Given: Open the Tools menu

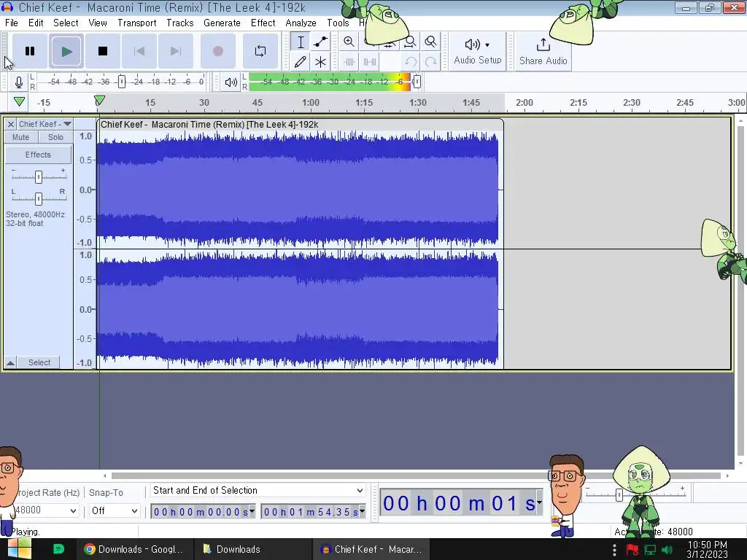Looking at the screenshot, I should click(x=338, y=23).
